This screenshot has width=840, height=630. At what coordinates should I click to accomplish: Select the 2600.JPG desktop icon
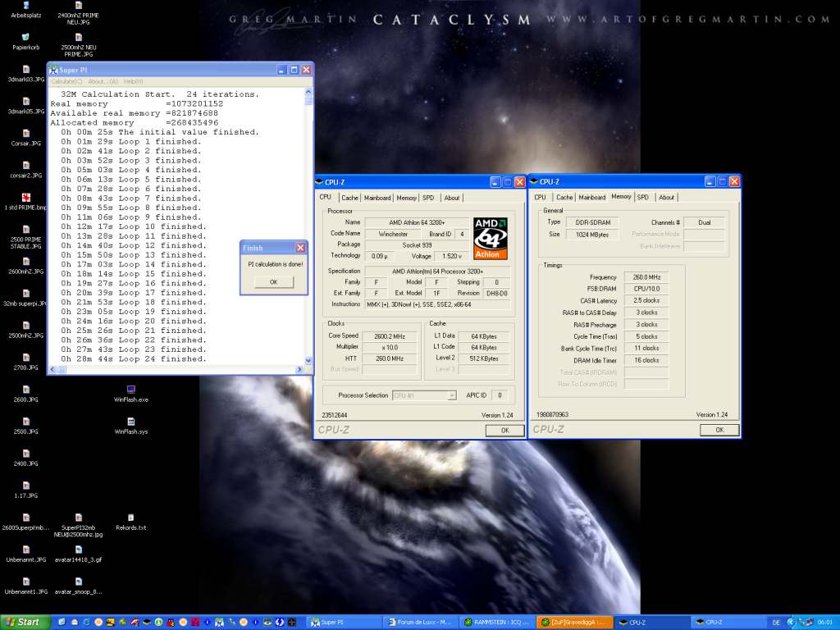[25, 395]
